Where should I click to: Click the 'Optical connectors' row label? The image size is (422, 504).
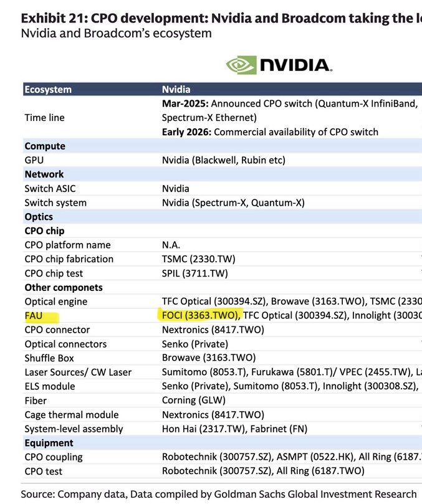point(65,344)
